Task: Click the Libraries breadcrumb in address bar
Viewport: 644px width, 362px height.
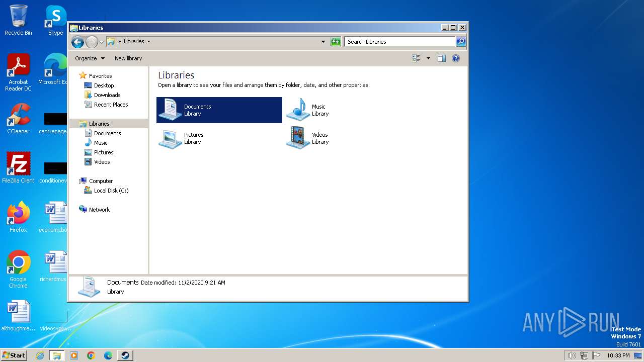Action: (134, 41)
